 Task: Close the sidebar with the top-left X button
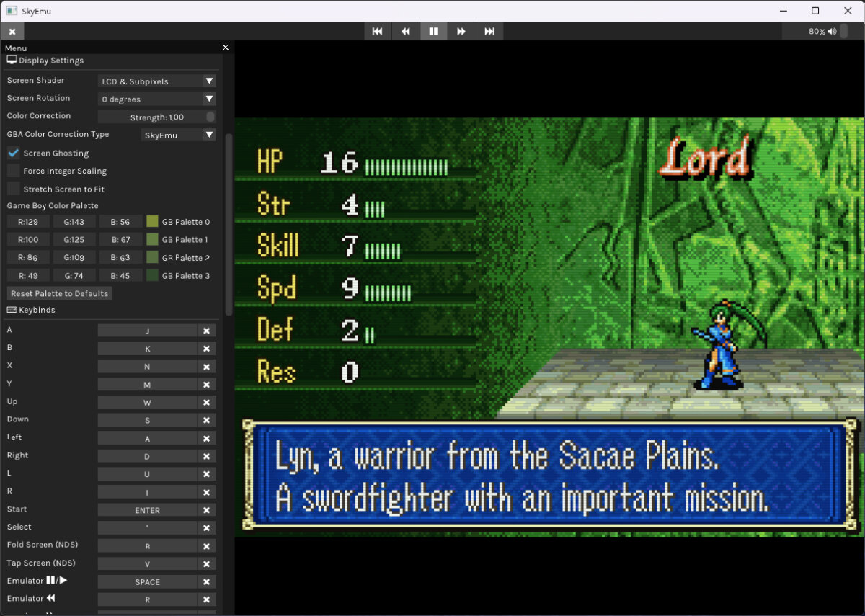tap(12, 31)
